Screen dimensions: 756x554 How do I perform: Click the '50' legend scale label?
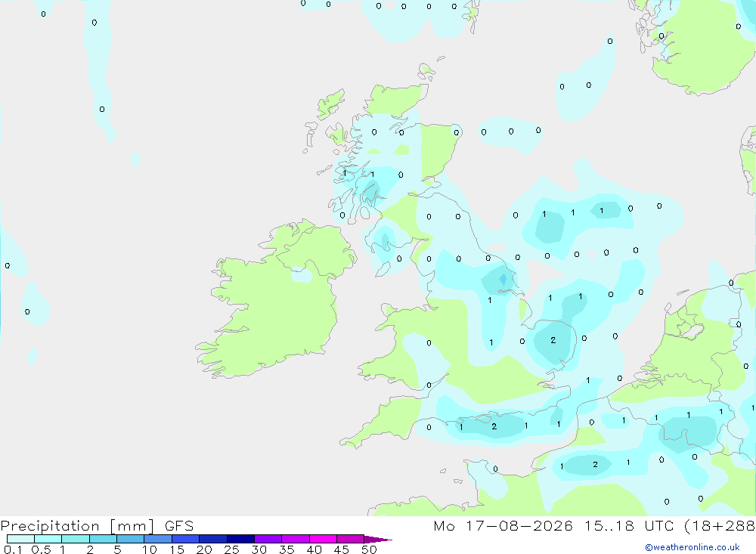pyautogui.click(x=369, y=549)
